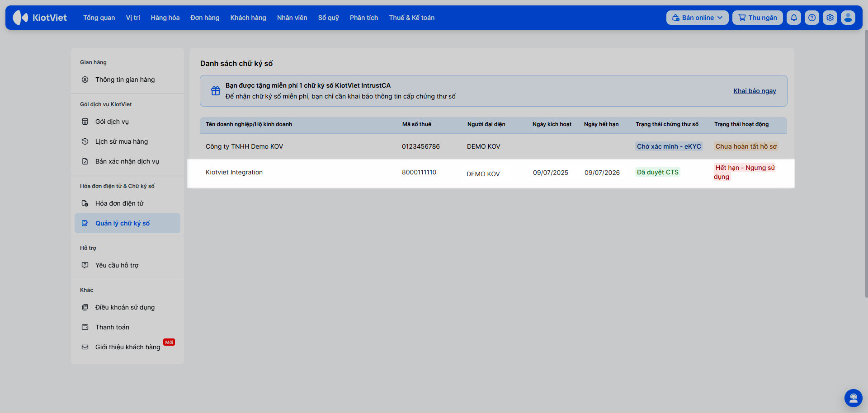Image resolution: width=868 pixels, height=413 pixels.
Task: Click tax code 0123456786
Action: (421, 146)
